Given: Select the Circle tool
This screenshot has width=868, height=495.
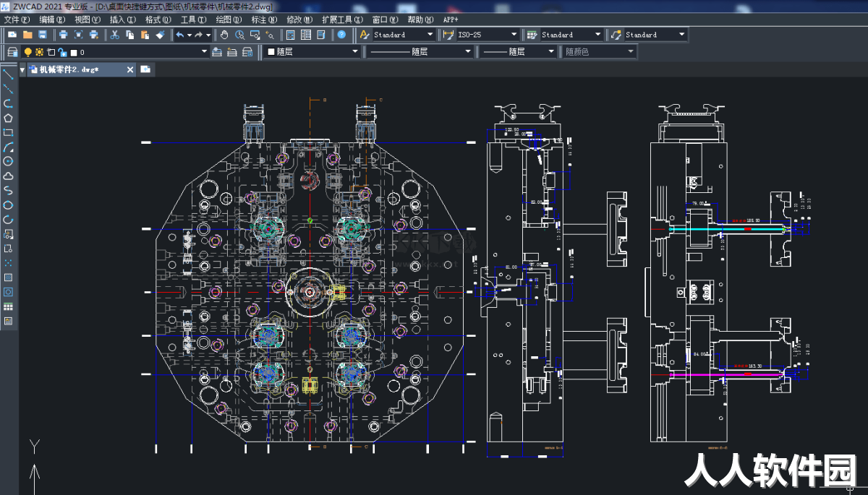Looking at the screenshot, I should click(x=9, y=161).
